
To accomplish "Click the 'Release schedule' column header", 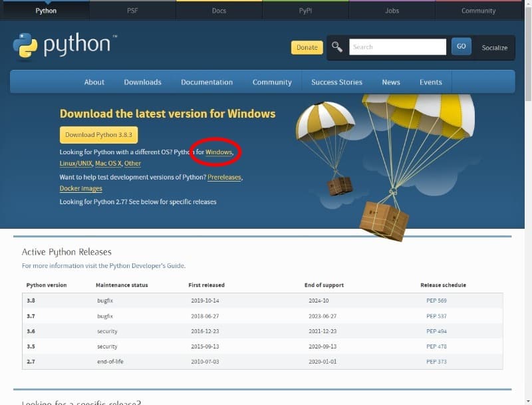I will pyautogui.click(x=443, y=285).
